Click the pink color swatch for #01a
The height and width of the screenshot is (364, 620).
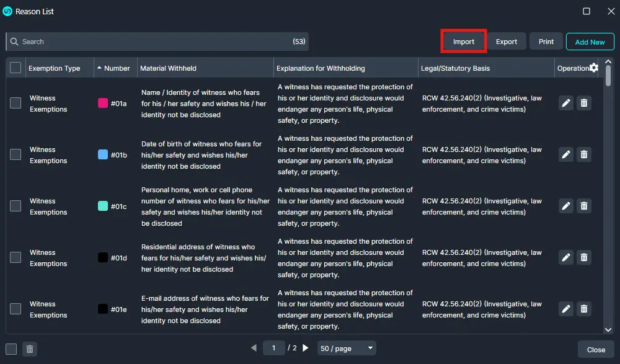tap(103, 104)
